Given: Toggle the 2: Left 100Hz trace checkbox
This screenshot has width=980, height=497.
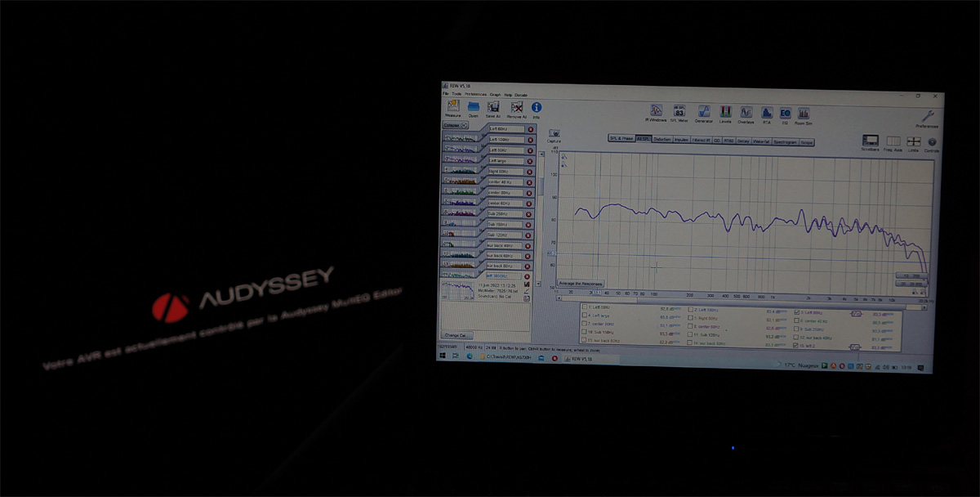Looking at the screenshot, I should [690, 309].
